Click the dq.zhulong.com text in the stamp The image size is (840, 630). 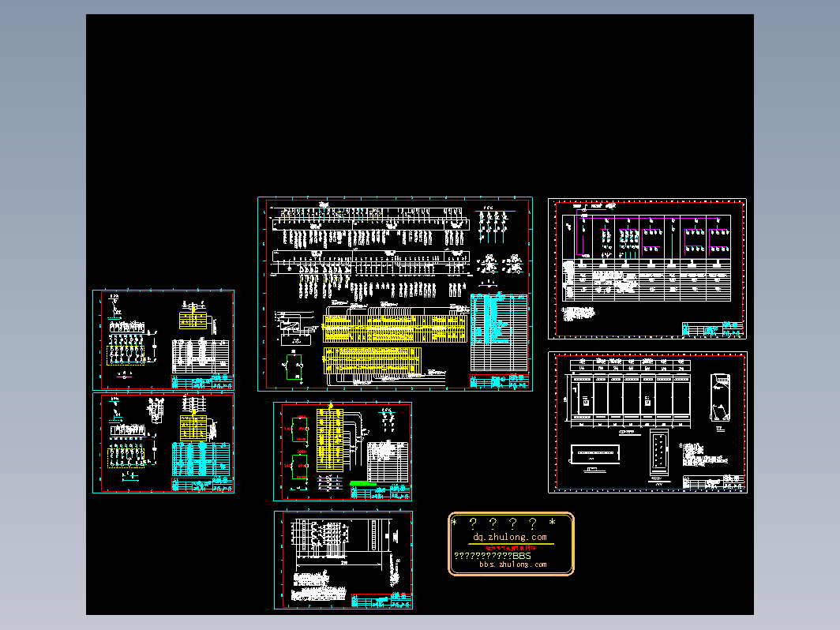[509, 537]
